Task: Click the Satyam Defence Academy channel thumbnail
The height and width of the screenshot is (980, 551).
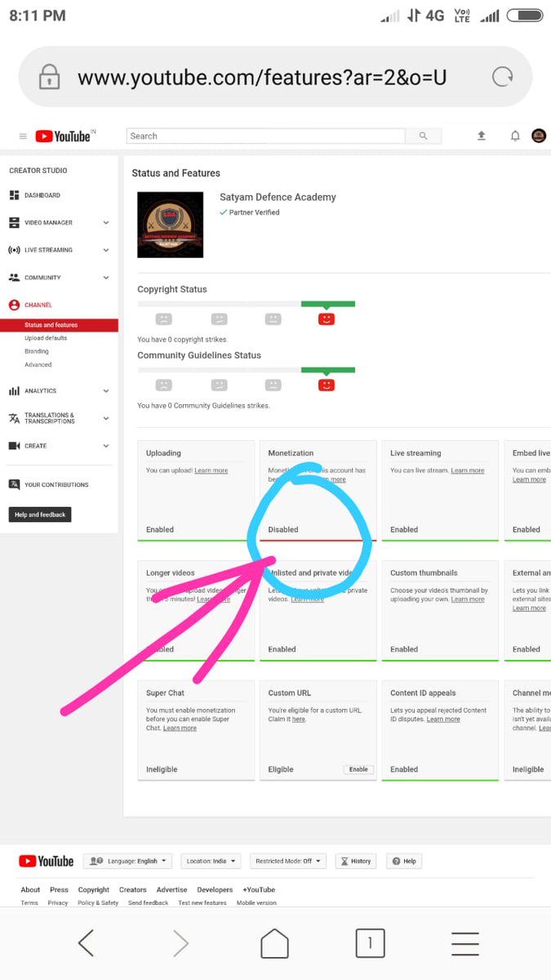Action: [x=170, y=225]
